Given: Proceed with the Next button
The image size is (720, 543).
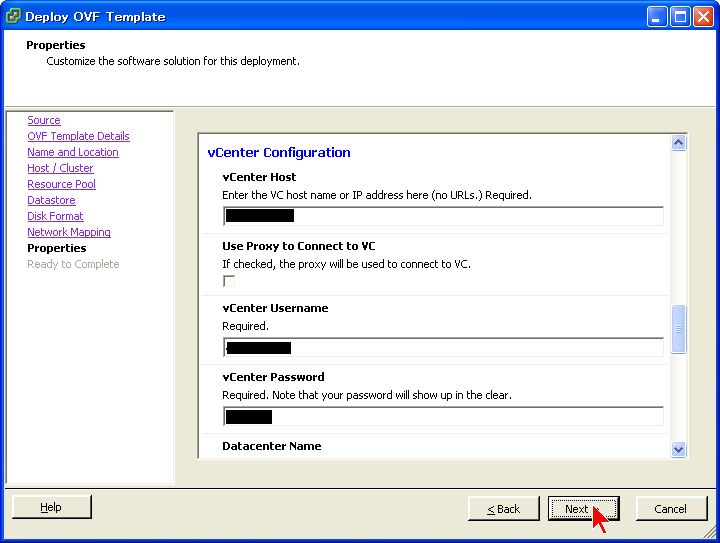Looking at the screenshot, I should click(x=583, y=509).
